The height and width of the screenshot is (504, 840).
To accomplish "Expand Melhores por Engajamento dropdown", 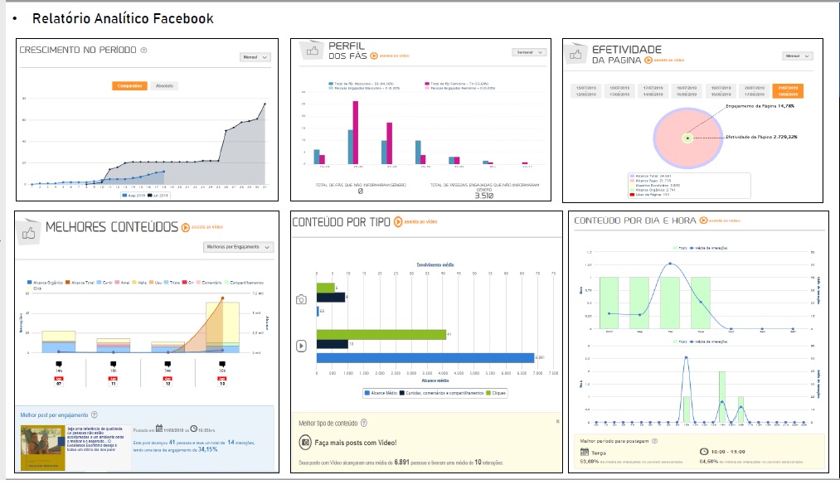I will [x=239, y=247].
